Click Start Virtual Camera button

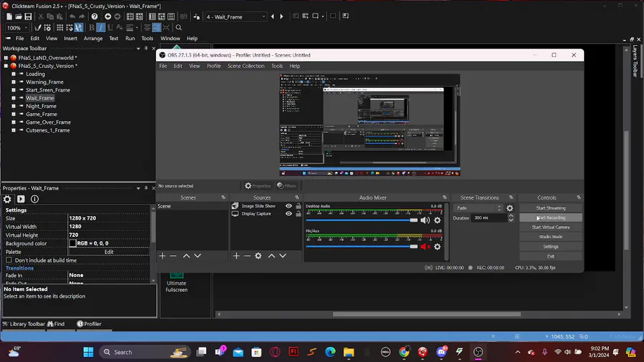click(x=550, y=228)
